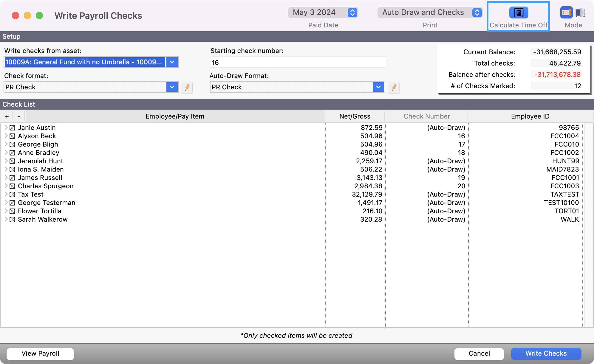594x364 pixels.
Task: Click the Calculate Time Off calculator icon
Action: (x=518, y=13)
